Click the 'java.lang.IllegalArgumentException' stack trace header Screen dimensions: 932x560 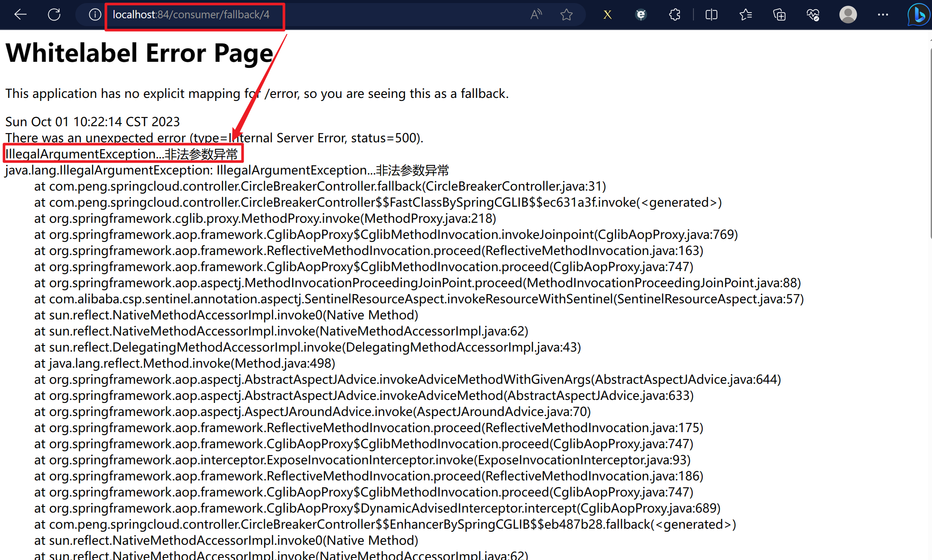(227, 170)
